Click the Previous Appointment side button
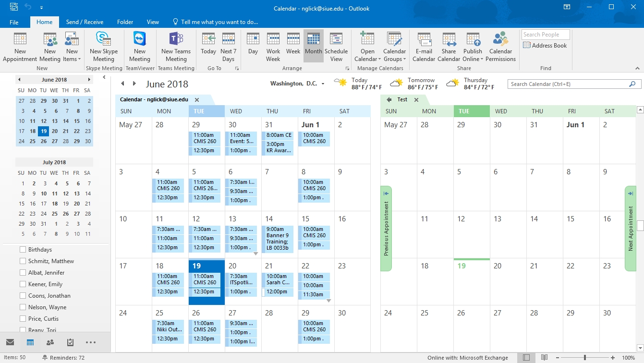This screenshot has width=644, height=363. pyautogui.click(x=386, y=229)
